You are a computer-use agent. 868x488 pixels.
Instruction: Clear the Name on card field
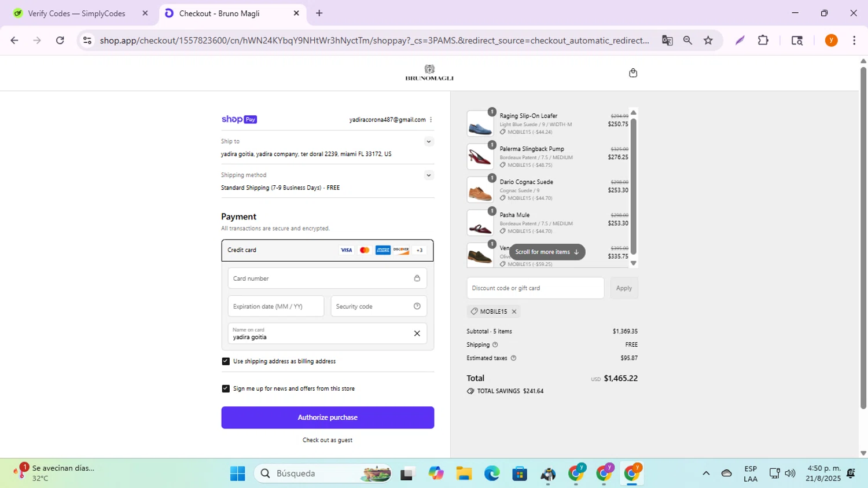(x=417, y=333)
